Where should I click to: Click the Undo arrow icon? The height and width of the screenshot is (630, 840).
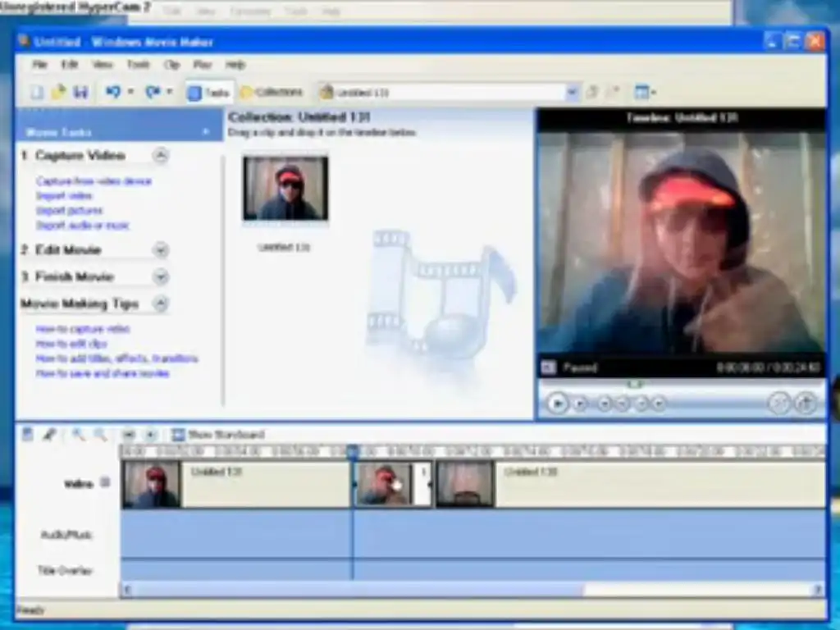point(113,92)
